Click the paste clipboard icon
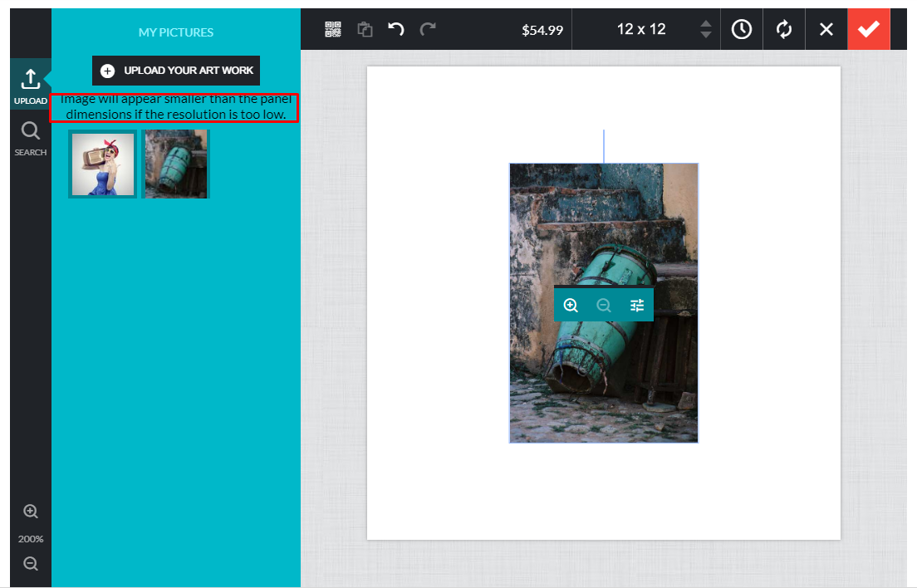Image resolution: width=917 pixels, height=588 pixels. coord(365,29)
